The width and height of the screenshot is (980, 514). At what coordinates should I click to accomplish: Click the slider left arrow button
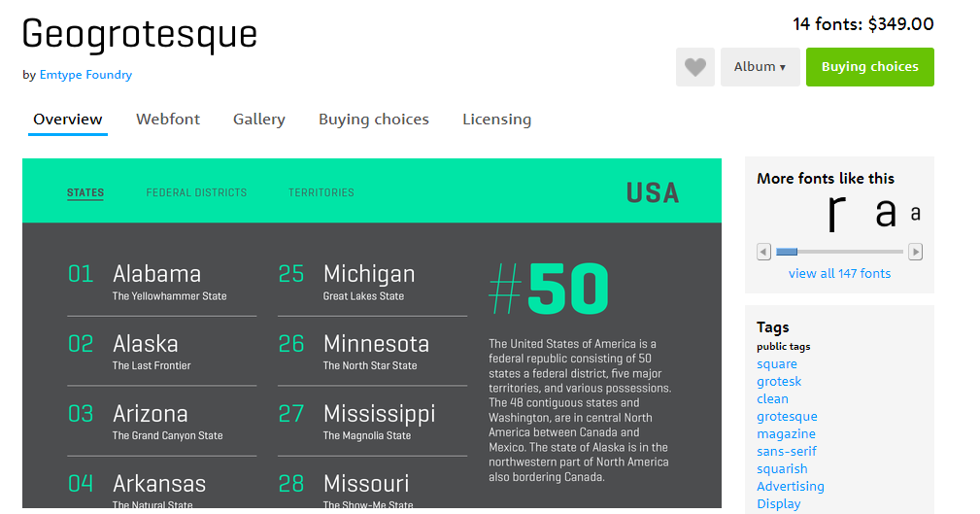(x=763, y=252)
